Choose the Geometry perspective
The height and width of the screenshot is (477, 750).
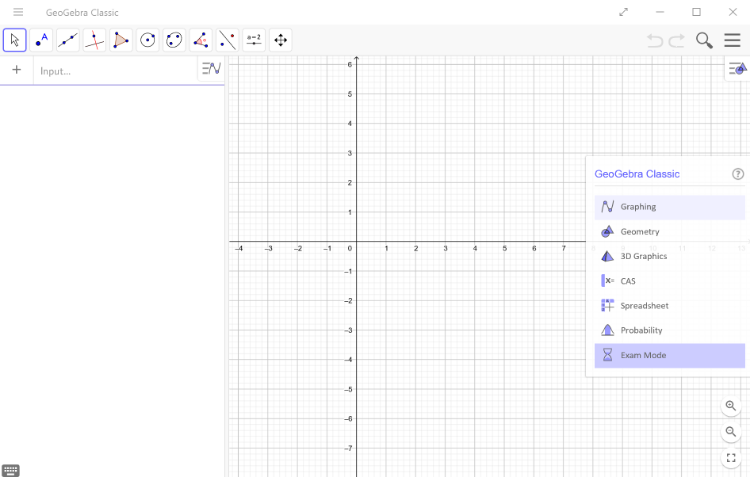[x=670, y=232]
